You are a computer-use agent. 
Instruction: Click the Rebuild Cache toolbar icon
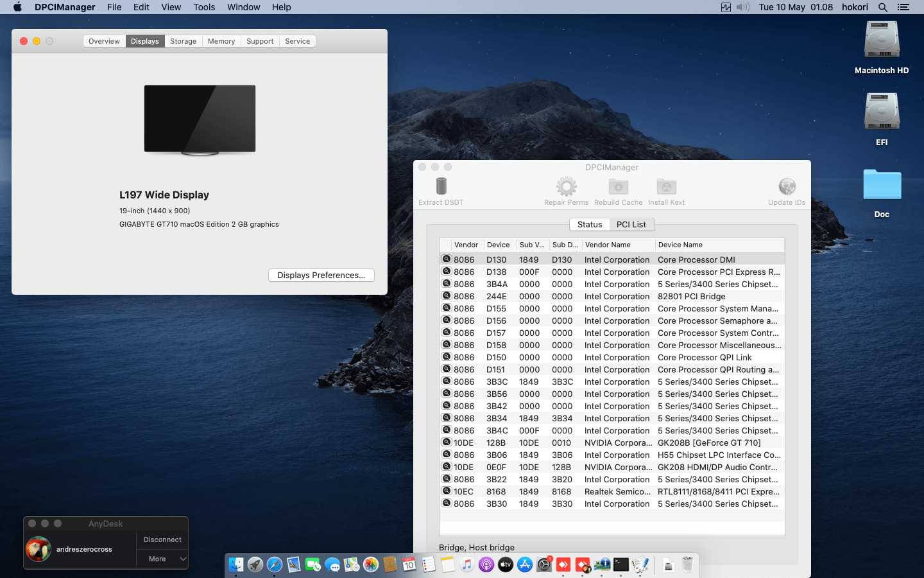coord(618,187)
